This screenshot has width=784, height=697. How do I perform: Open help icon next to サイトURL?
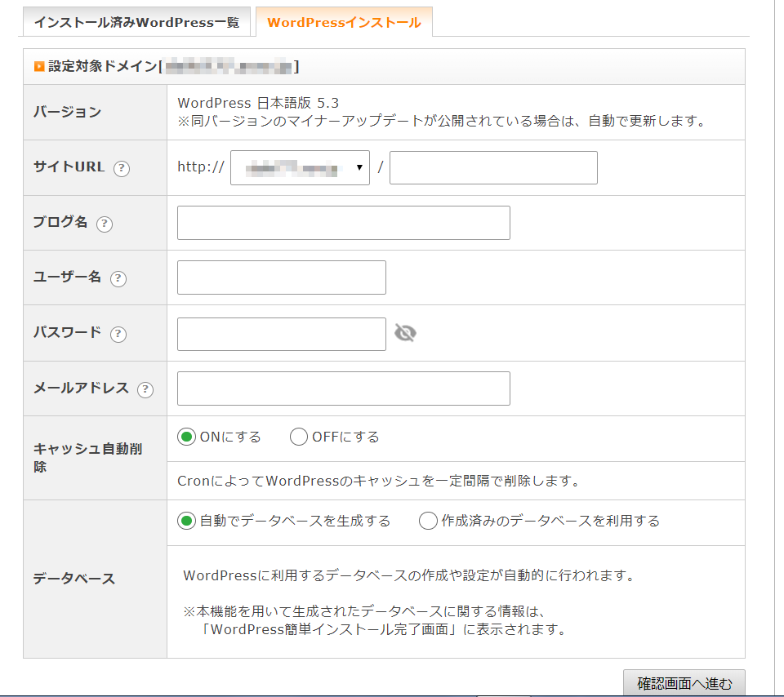(x=122, y=168)
